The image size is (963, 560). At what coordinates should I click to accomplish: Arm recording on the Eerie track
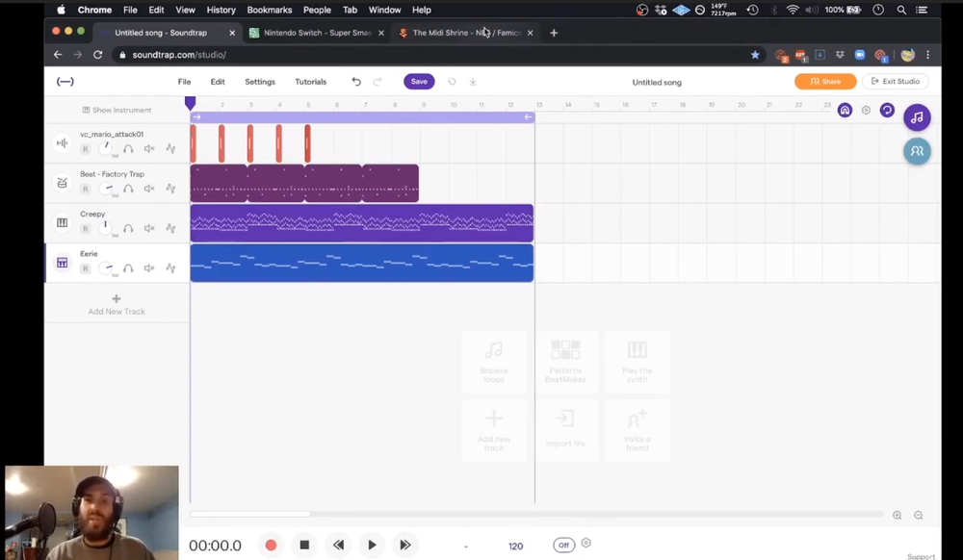pos(85,267)
